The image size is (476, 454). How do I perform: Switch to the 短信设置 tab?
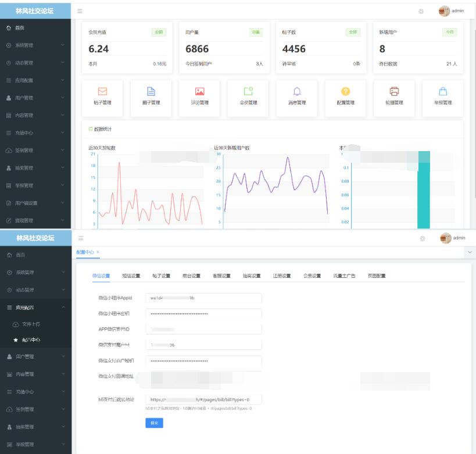tap(131, 276)
